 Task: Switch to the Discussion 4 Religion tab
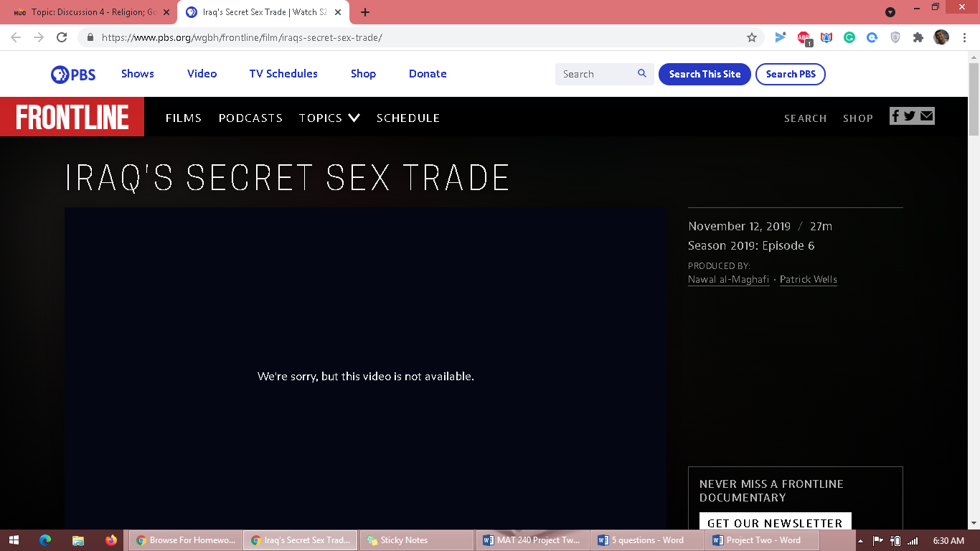pos(90,12)
